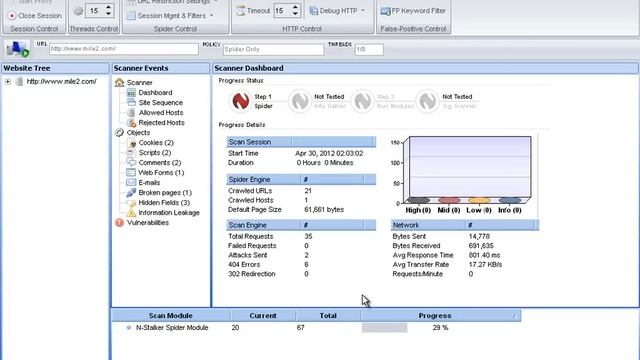
Task: Click the Comments (2) icon
Action: pyautogui.click(x=131, y=162)
